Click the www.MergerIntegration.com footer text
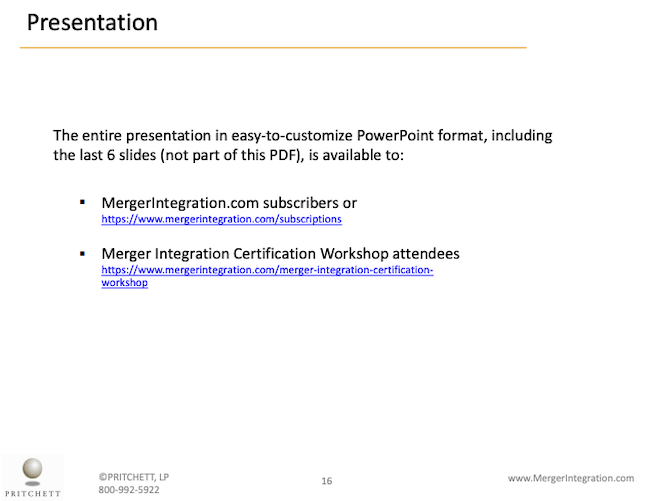650x501 pixels. point(571,478)
